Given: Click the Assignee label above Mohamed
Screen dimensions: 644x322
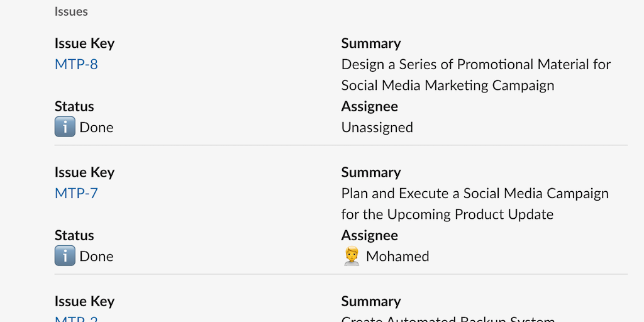Looking at the screenshot, I should point(369,235).
